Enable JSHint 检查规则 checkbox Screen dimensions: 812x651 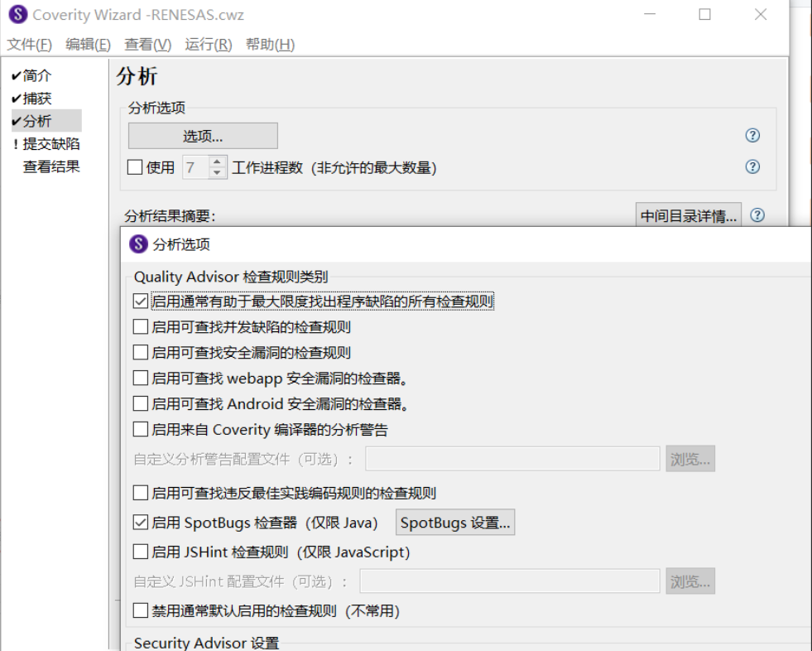(x=141, y=552)
